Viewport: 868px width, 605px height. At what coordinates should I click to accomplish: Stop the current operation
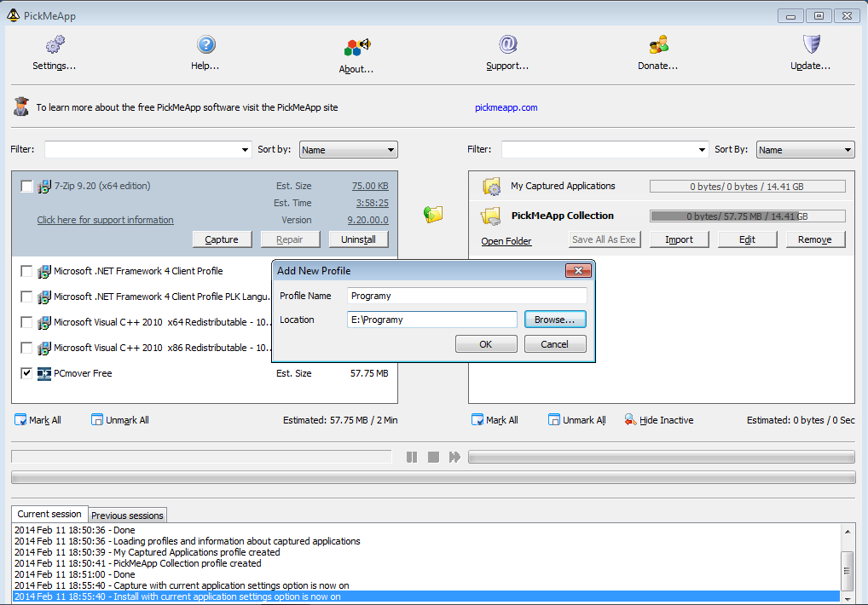433,457
